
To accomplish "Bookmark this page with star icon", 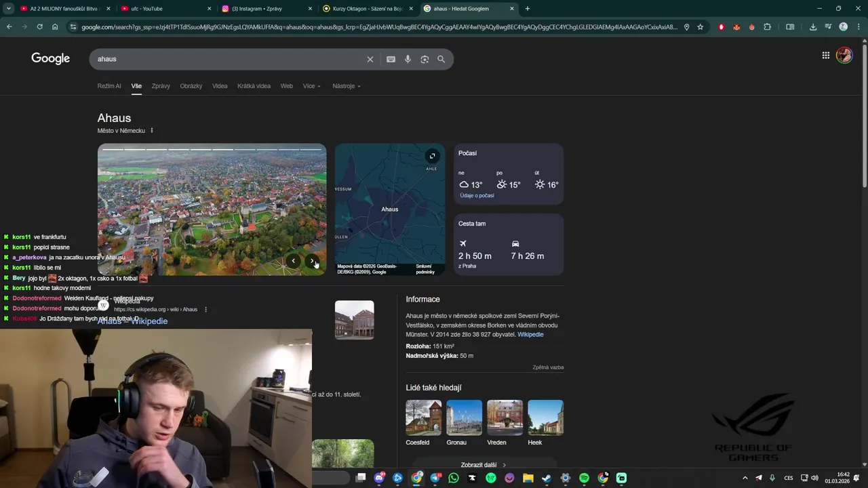I will (701, 27).
